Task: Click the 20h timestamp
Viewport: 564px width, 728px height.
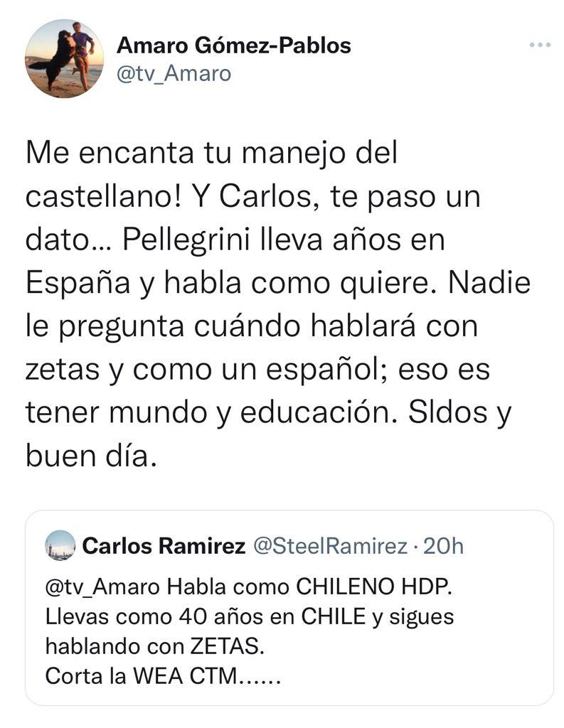Action: 442,546
